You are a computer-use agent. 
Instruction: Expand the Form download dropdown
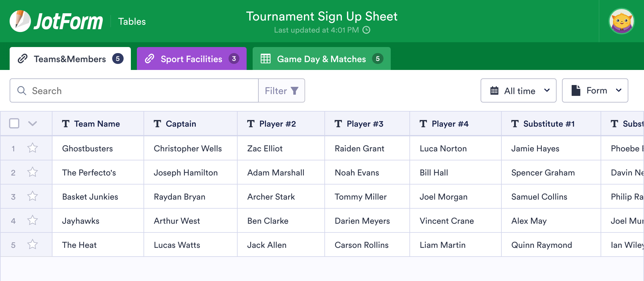pyautogui.click(x=620, y=90)
